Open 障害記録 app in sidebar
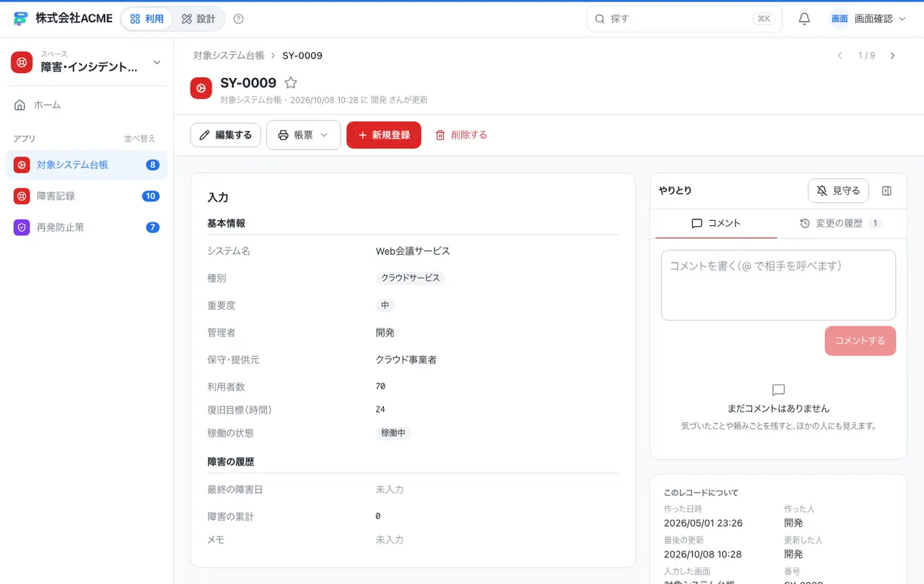The image size is (924, 584). [x=87, y=196]
